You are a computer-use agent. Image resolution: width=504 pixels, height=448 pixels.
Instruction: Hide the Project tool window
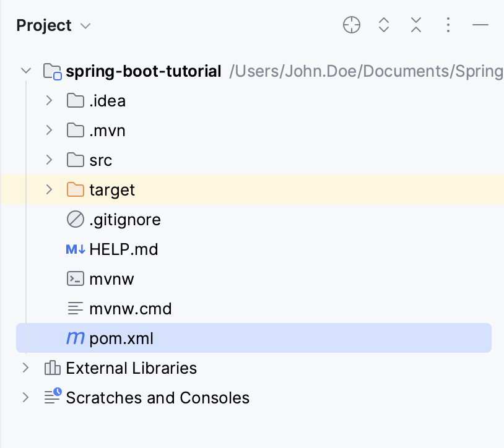pos(480,25)
